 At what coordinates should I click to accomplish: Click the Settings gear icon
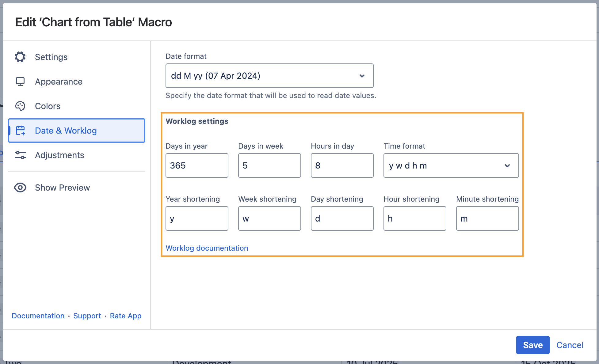tap(20, 57)
